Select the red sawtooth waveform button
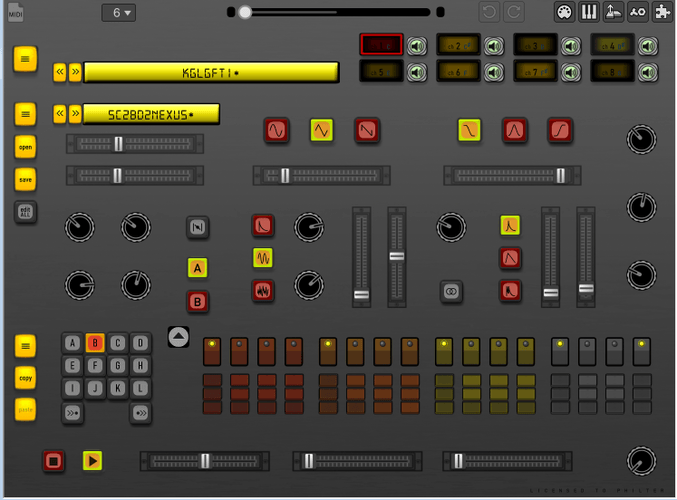The width and height of the screenshot is (677, 500). 366,130
